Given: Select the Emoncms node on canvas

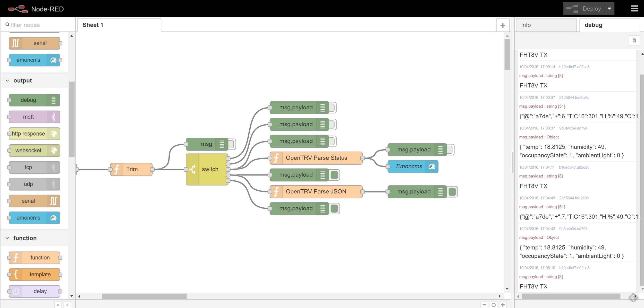Looking at the screenshot, I should (x=413, y=166).
